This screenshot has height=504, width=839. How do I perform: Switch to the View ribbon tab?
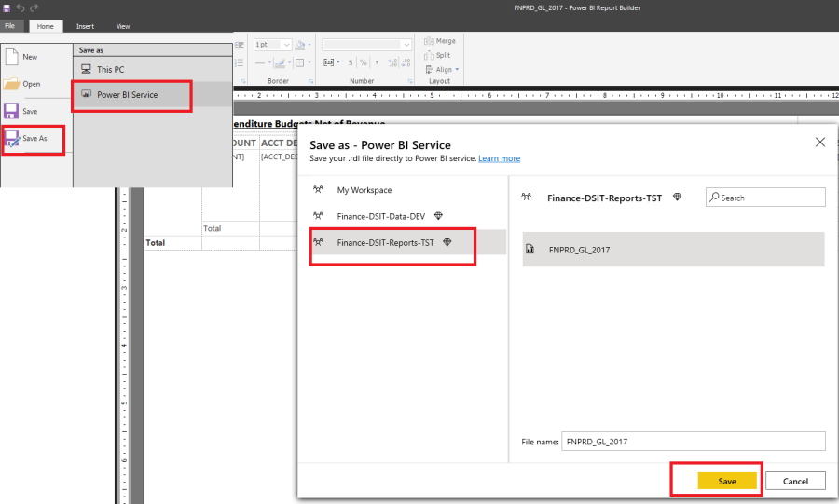coord(123,26)
